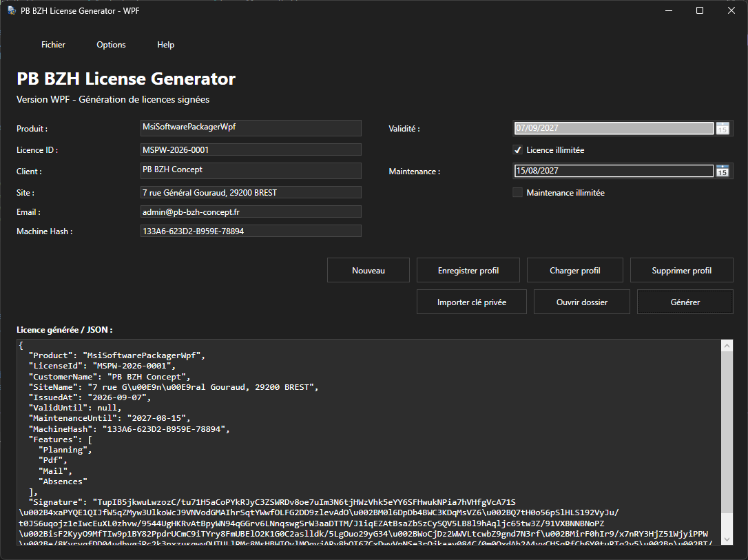
Task: Close the License Generator window
Action: (x=731, y=10)
